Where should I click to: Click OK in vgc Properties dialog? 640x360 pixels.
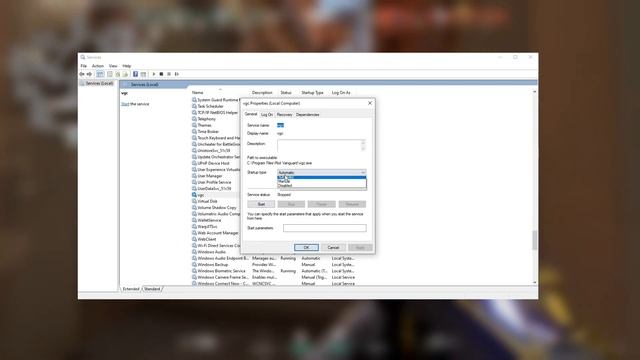pyautogui.click(x=306, y=247)
